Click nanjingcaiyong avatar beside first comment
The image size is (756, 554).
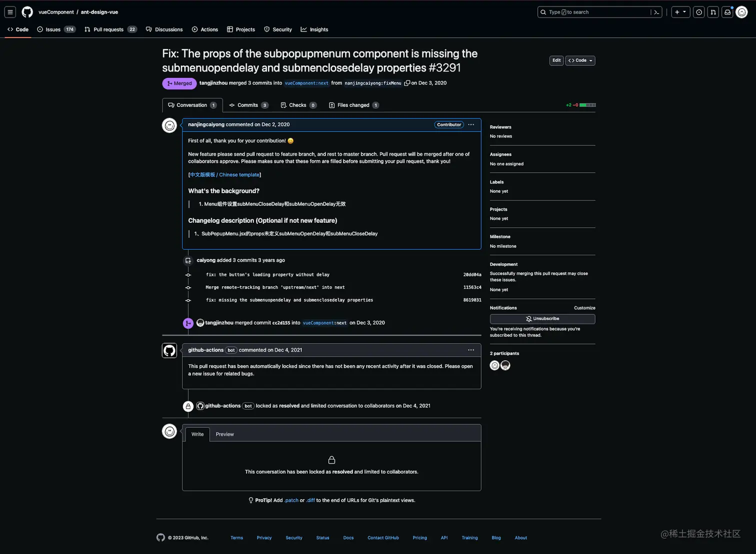tap(169, 125)
